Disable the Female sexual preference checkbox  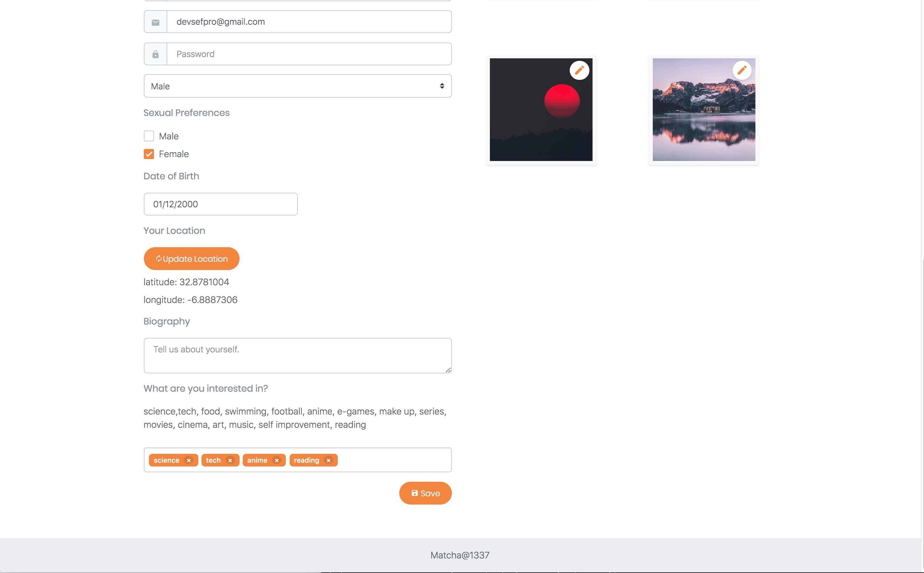click(x=149, y=154)
